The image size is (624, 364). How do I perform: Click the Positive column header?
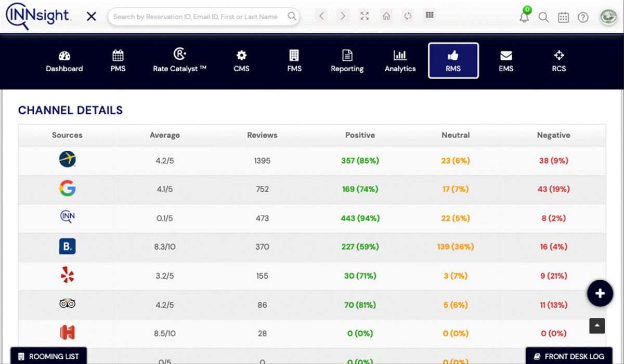(x=360, y=135)
